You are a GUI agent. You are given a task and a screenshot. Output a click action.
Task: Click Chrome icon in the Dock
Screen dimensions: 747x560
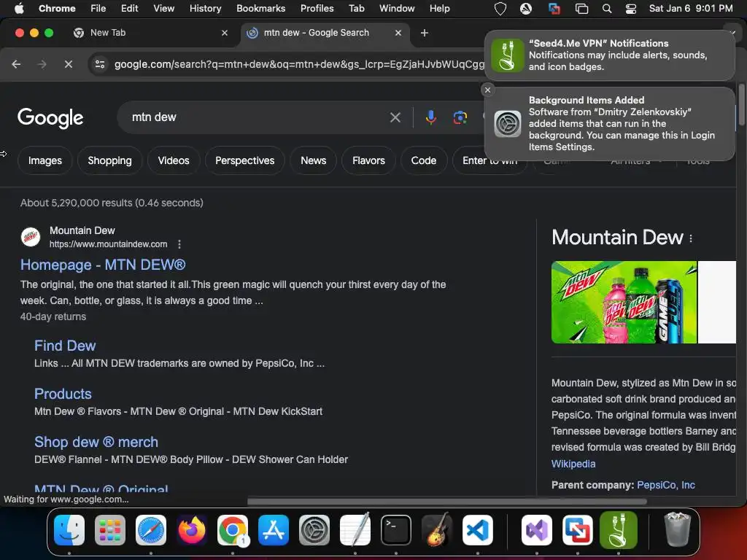coord(233,530)
